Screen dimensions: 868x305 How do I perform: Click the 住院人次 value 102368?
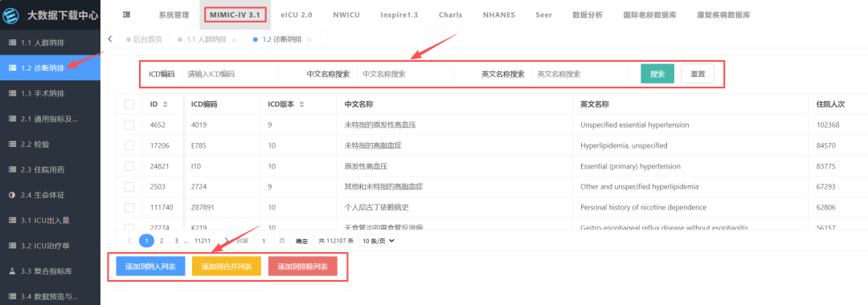coord(828,125)
